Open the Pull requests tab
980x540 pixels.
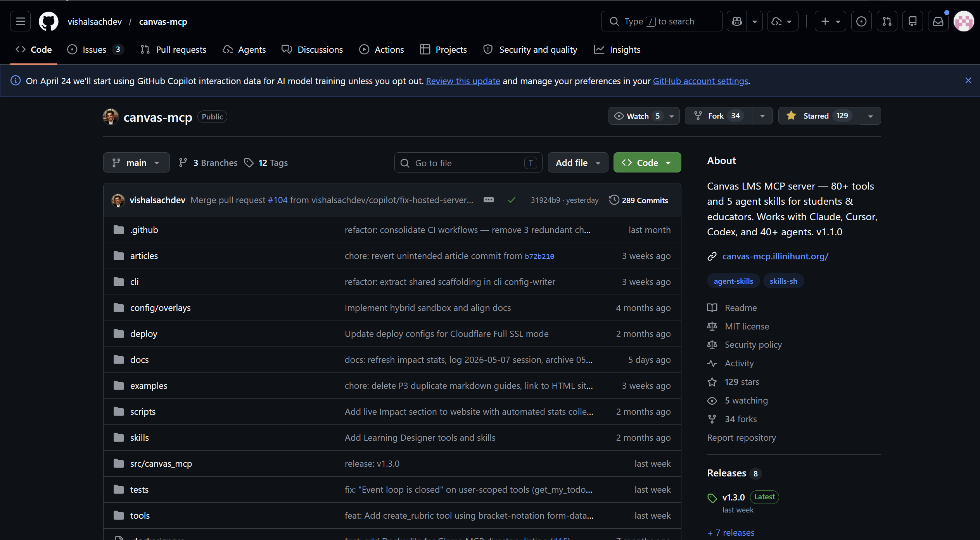(x=173, y=50)
